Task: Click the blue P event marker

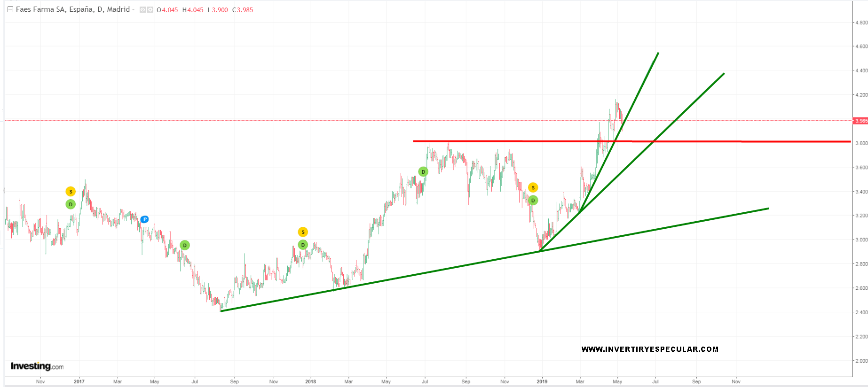Action: pos(144,219)
